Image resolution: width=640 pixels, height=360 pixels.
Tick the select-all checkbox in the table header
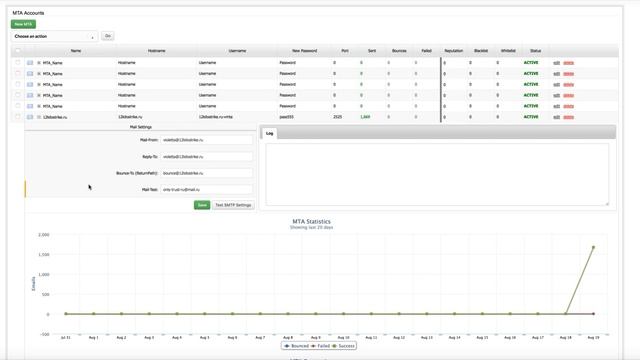18,51
